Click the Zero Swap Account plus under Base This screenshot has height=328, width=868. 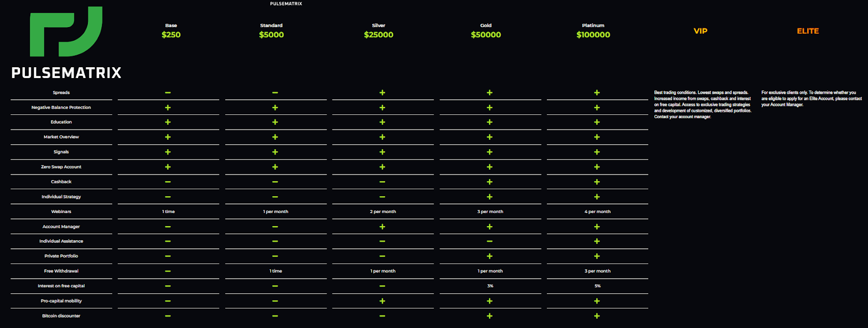pyautogui.click(x=168, y=167)
